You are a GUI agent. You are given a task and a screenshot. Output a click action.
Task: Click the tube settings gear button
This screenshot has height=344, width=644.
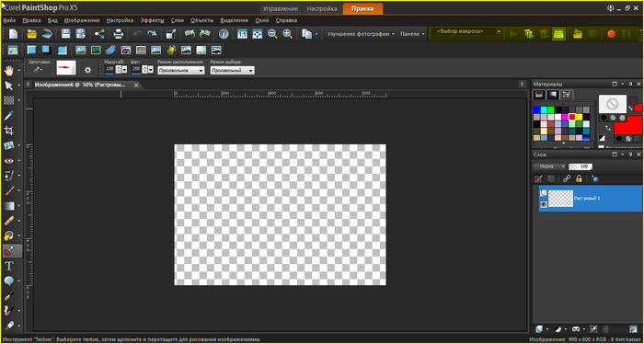coord(87,70)
